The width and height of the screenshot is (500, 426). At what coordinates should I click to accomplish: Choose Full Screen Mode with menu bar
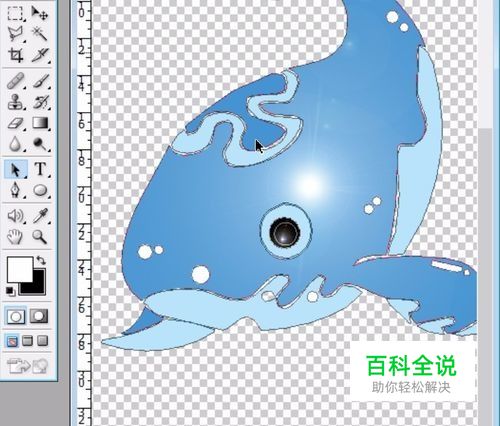[27, 341]
